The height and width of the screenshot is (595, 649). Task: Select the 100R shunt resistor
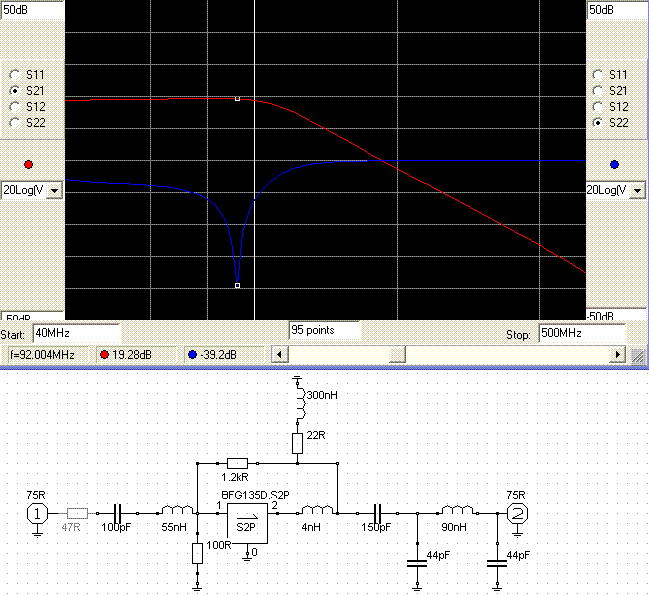pyautogui.click(x=197, y=554)
